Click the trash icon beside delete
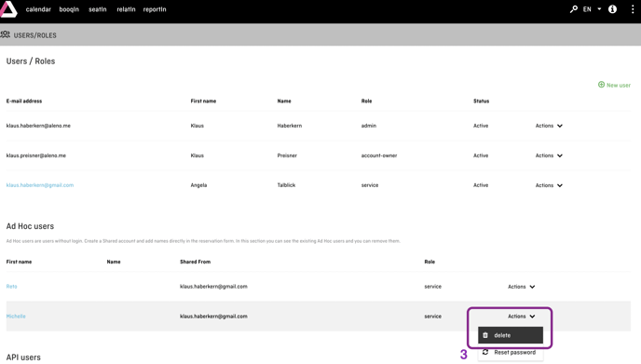The image size is (641, 364). point(485,335)
